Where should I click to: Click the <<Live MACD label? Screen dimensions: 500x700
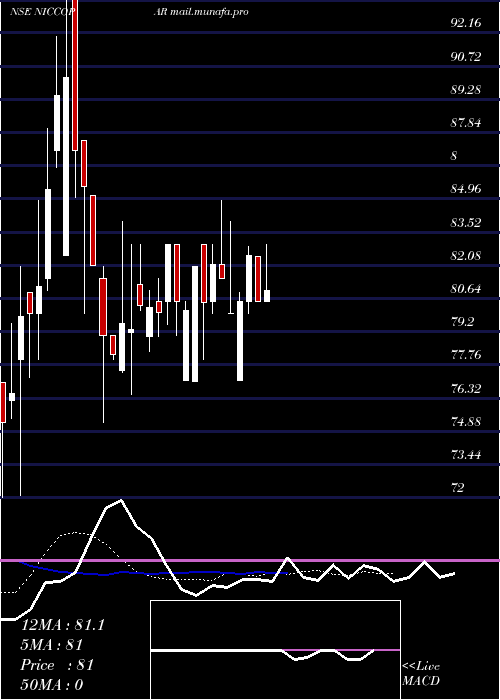(x=421, y=673)
